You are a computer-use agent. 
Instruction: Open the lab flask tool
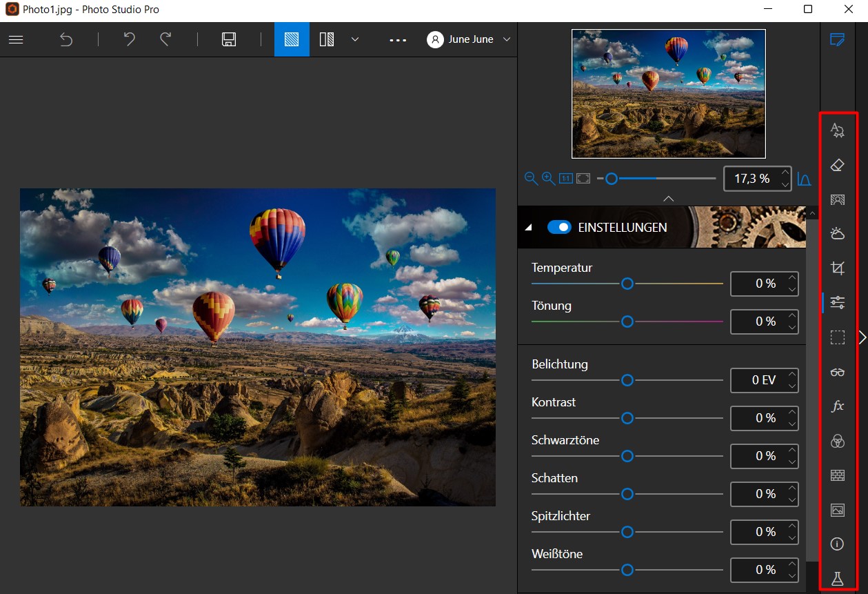pyautogui.click(x=838, y=579)
